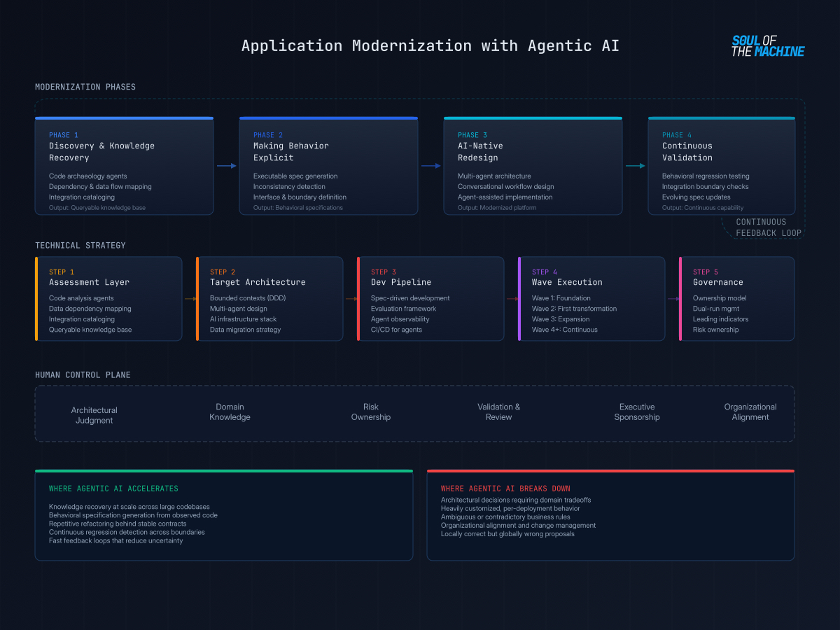Click 'Domain Knowledge' in control plane
The height and width of the screenshot is (630, 840).
coord(230,412)
